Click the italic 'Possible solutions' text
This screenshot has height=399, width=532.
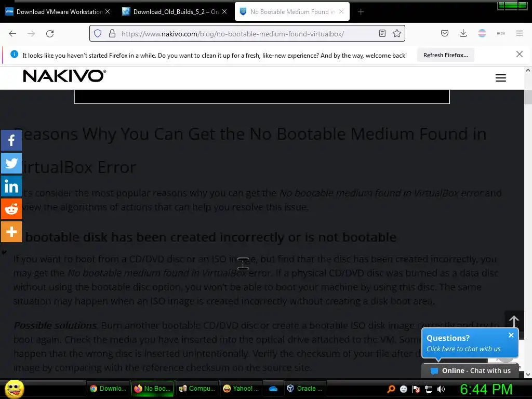55,325
